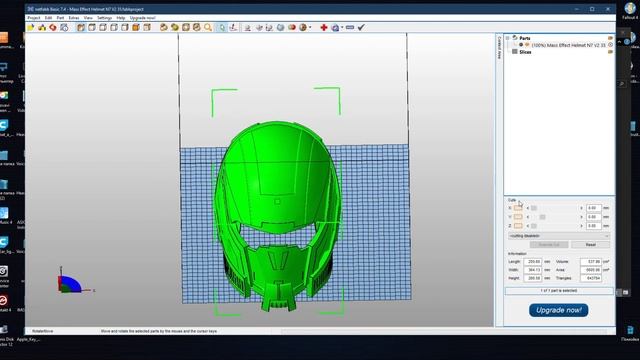Screen dimensions: 640x360
Task: Click the zoom magnifier toolbar icon
Action: (x=208, y=27)
